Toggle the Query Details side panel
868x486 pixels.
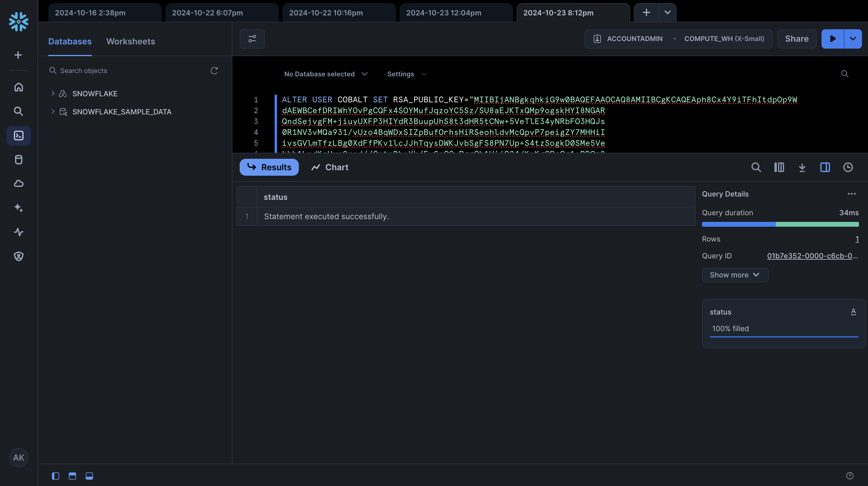(x=825, y=167)
